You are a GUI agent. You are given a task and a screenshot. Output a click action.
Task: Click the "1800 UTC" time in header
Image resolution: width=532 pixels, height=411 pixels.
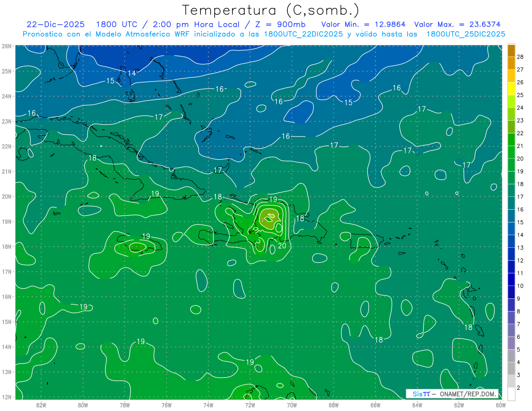coord(117,24)
